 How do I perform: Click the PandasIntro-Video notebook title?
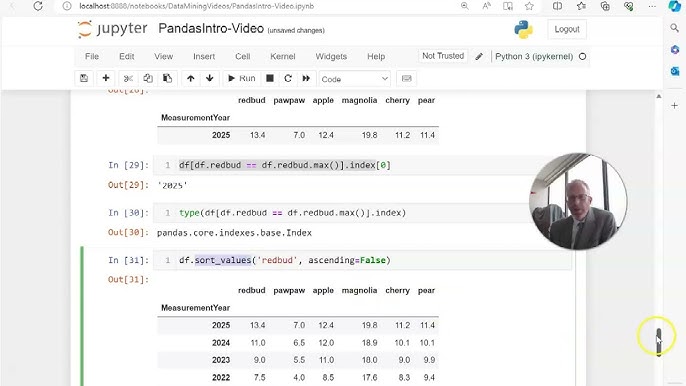(211, 28)
